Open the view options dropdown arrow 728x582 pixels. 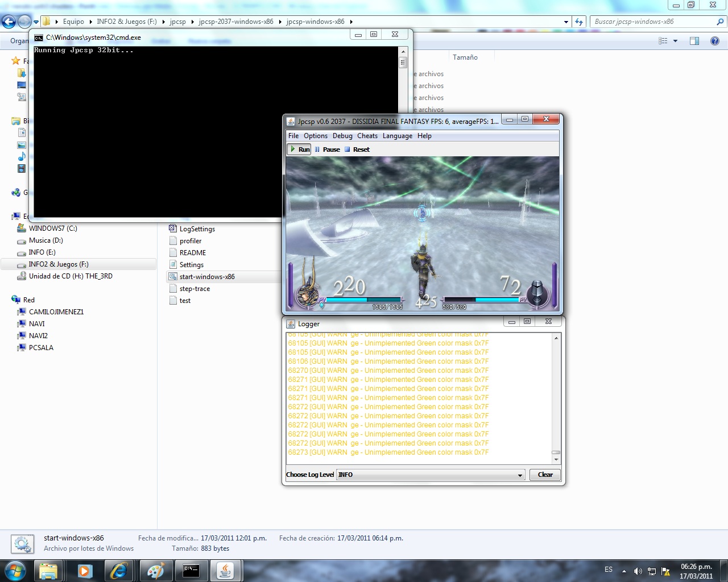(x=675, y=41)
